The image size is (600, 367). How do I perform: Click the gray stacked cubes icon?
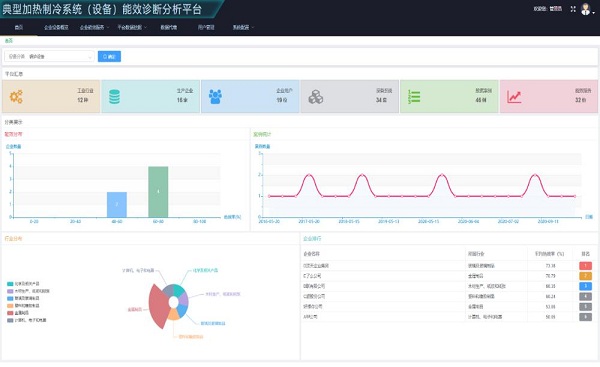(x=316, y=97)
